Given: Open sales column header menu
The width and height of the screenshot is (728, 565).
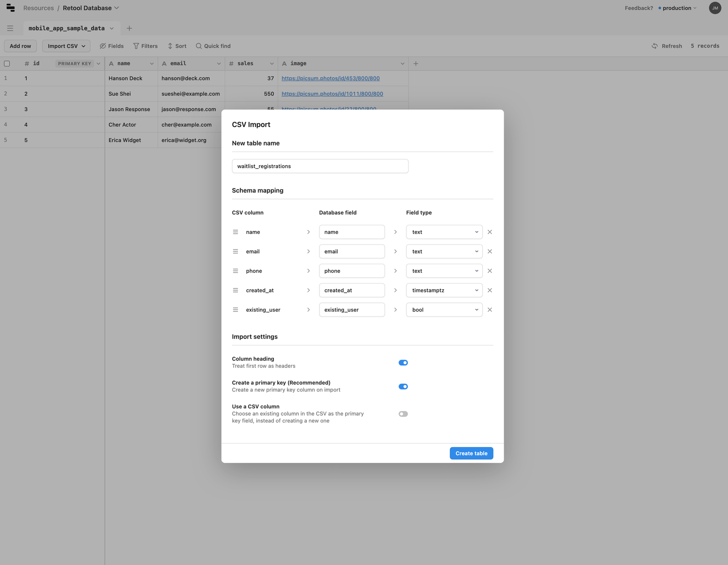Looking at the screenshot, I should (272, 64).
